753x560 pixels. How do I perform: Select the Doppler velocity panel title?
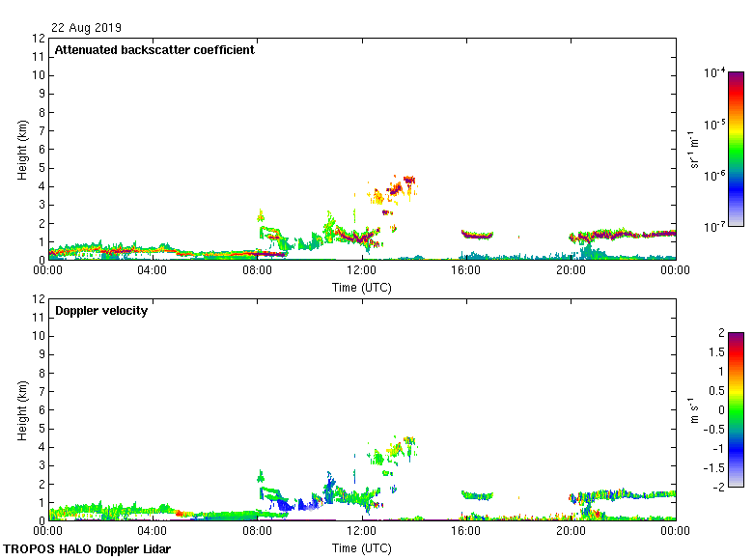[100, 311]
